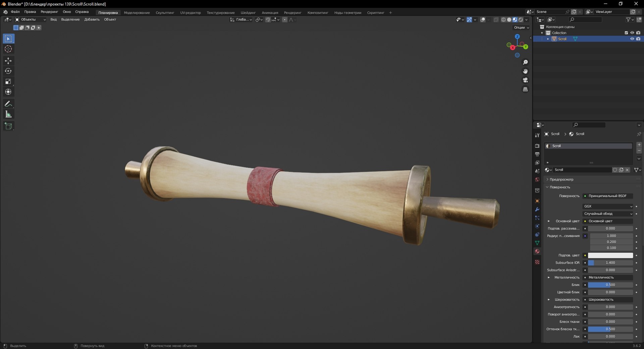Viewport: 644px width, 349px height.
Task: Click the outliner search field
Action: [x=585, y=20]
